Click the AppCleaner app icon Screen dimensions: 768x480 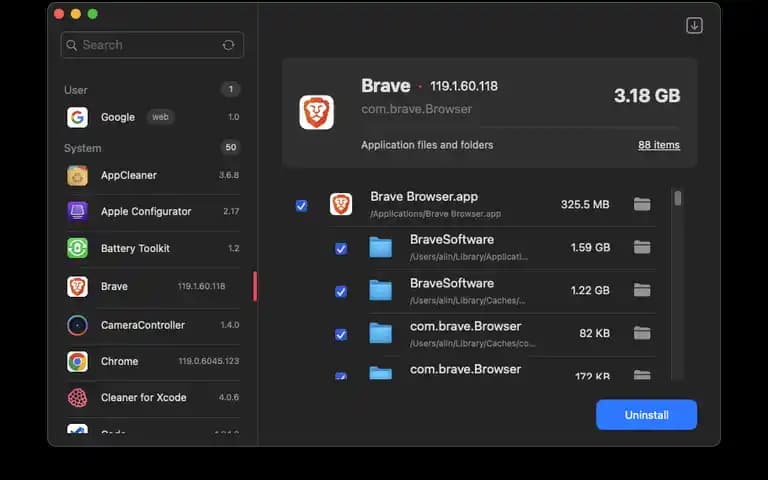click(77, 175)
